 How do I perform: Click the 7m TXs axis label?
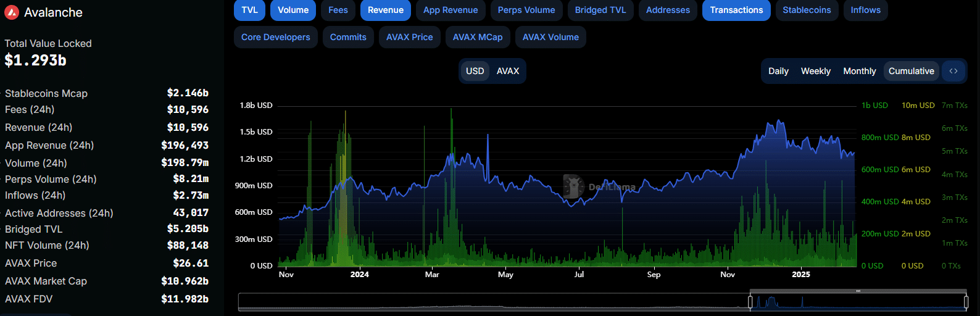(955, 106)
